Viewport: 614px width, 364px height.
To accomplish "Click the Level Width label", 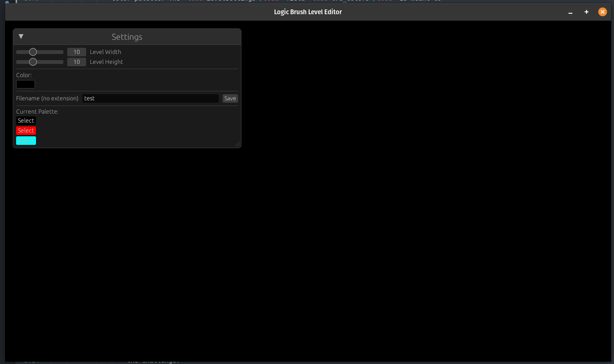I will [106, 52].
